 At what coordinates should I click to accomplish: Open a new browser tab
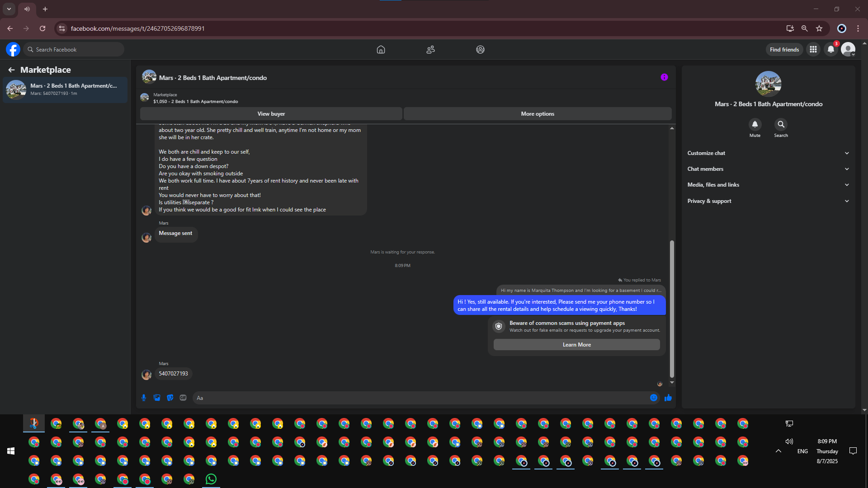45,9
